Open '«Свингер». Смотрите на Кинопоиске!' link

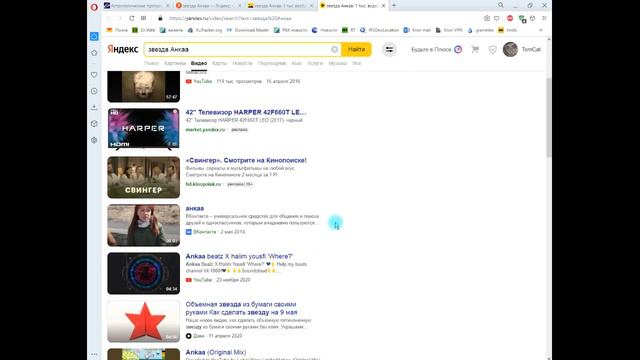pos(246,160)
